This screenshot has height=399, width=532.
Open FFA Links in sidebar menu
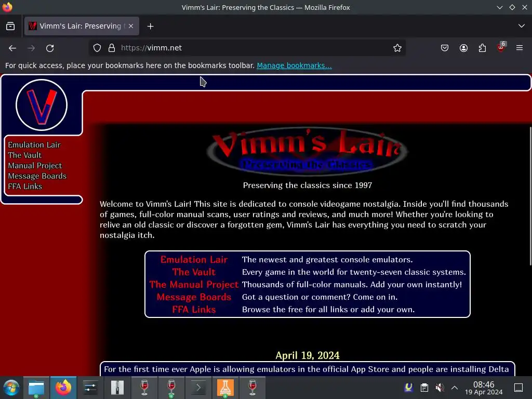25,187
